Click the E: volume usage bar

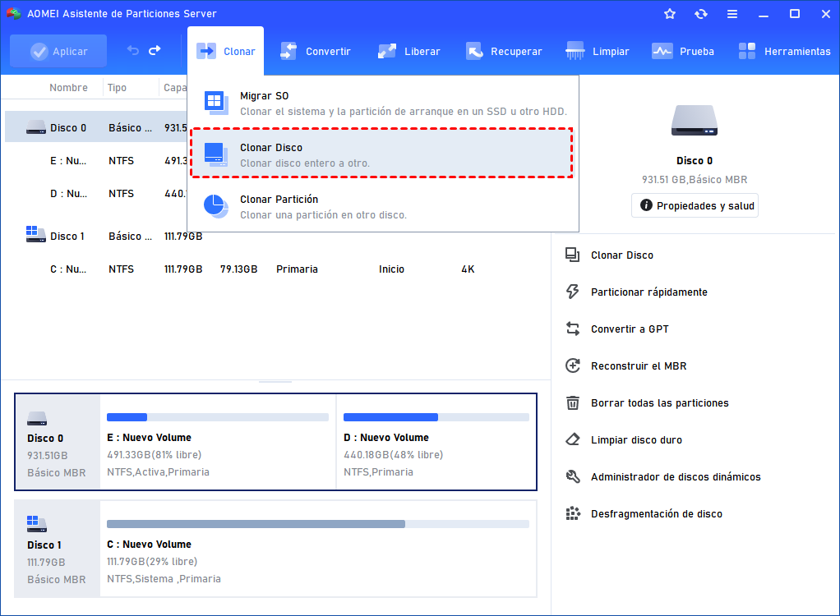[x=218, y=417]
